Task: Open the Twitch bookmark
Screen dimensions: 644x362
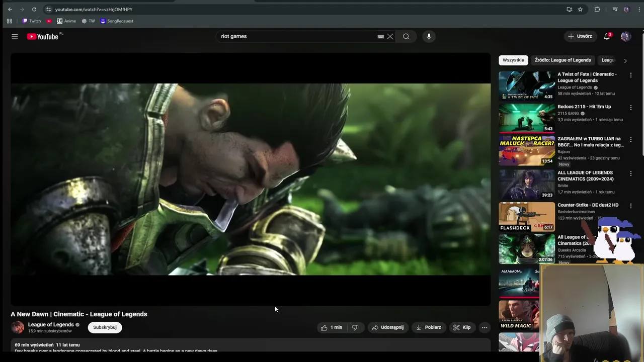Action: tap(32, 21)
